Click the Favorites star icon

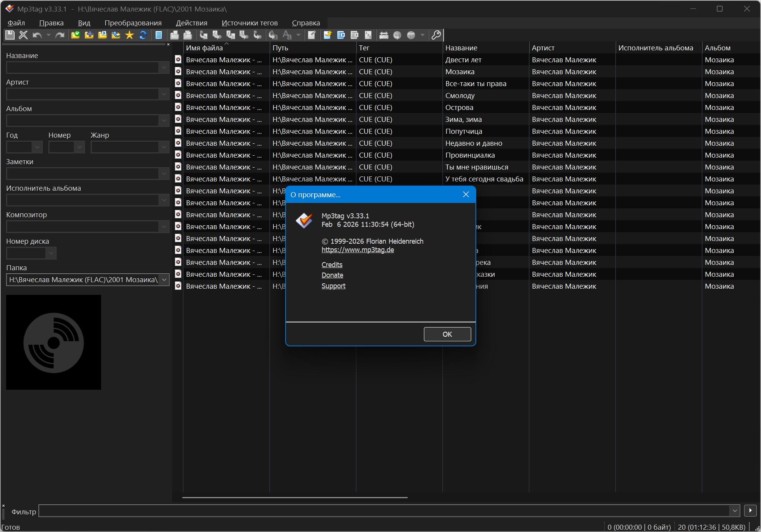[130, 35]
